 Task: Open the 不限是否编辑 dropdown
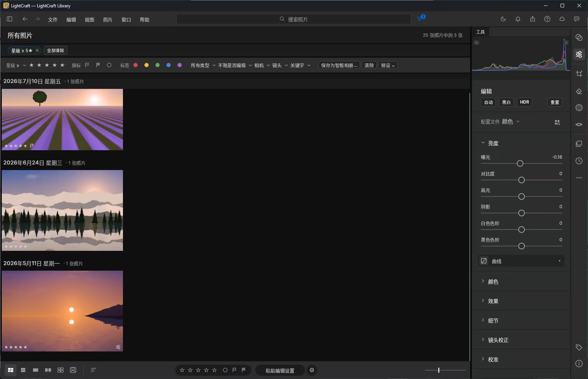pyautogui.click(x=235, y=65)
